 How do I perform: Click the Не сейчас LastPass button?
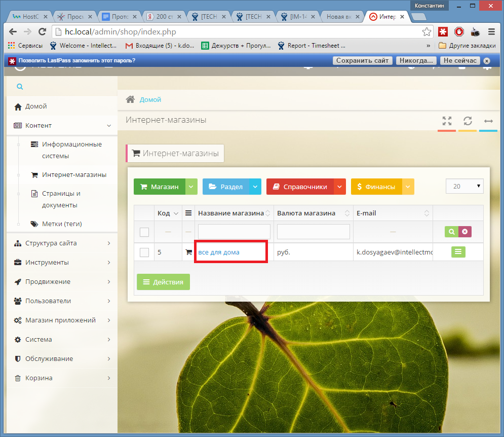(460, 60)
